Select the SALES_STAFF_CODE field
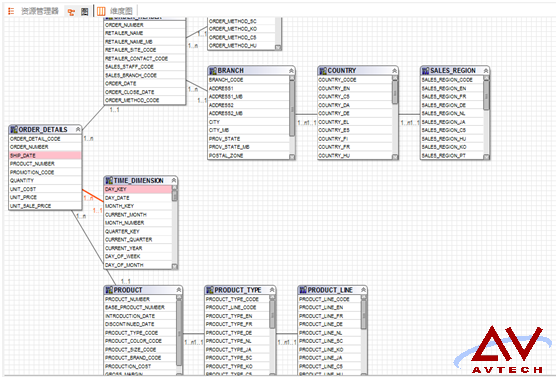Image resolution: width=558 pixels, height=379 pixels. click(x=144, y=67)
